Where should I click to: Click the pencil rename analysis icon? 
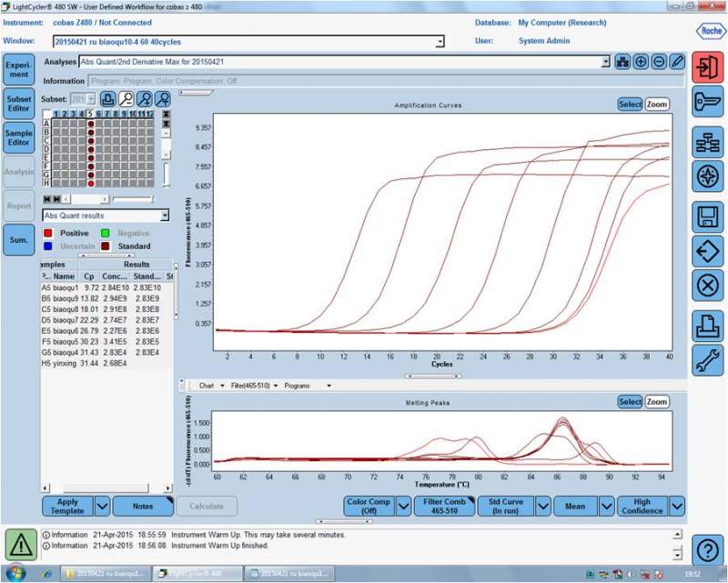[677, 62]
